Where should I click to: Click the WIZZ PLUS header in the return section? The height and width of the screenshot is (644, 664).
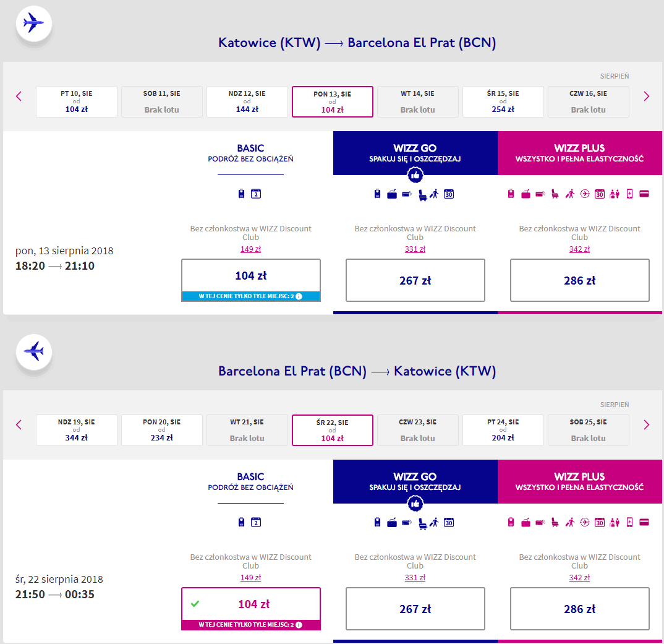click(579, 481)
